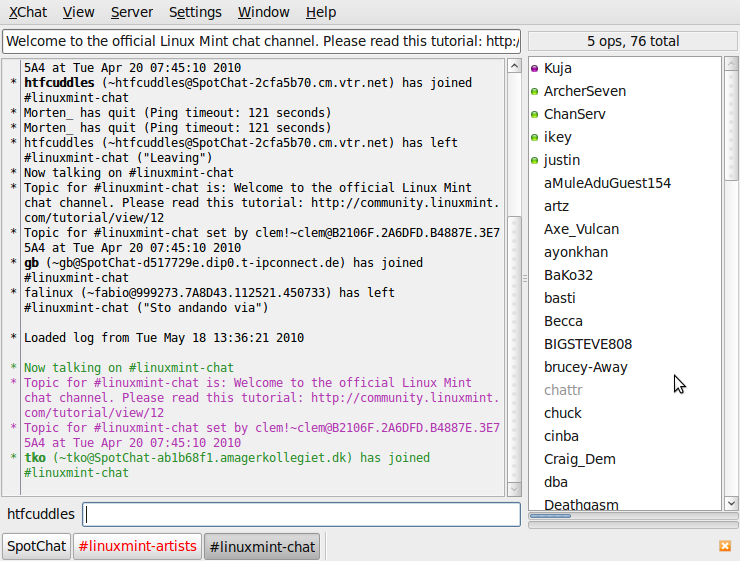740x561 pixels.
Task: Click the htfcuddles nickname button
Action: pos(41,514)
